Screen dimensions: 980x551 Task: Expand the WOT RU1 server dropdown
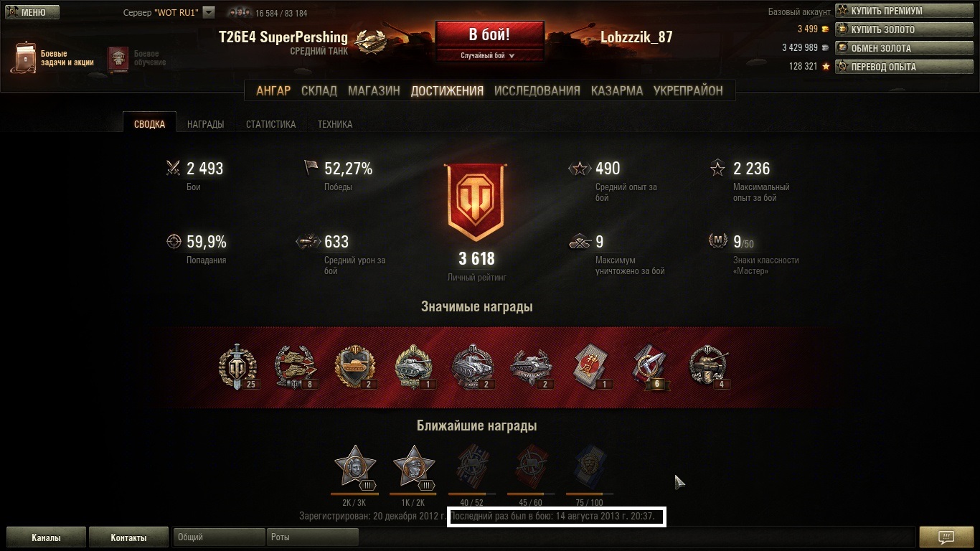click(x=209, y=12)
